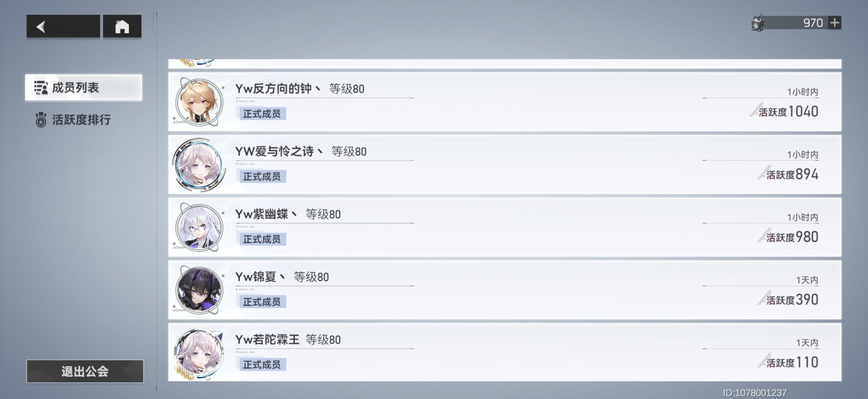Click the 活跃度 894 activity value
The width and height of the screenshot is (868, 399).
tap(792, 174)
